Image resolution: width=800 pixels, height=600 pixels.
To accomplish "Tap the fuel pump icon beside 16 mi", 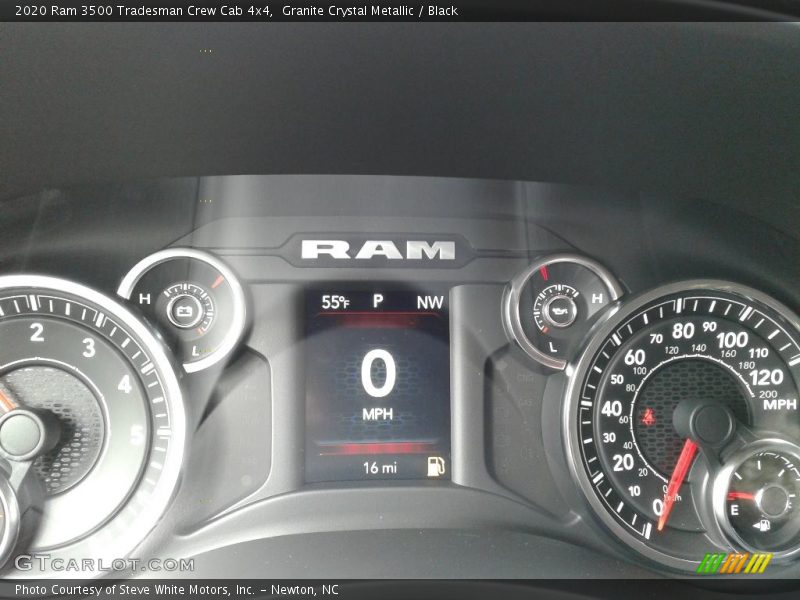I will pos(435,466).
